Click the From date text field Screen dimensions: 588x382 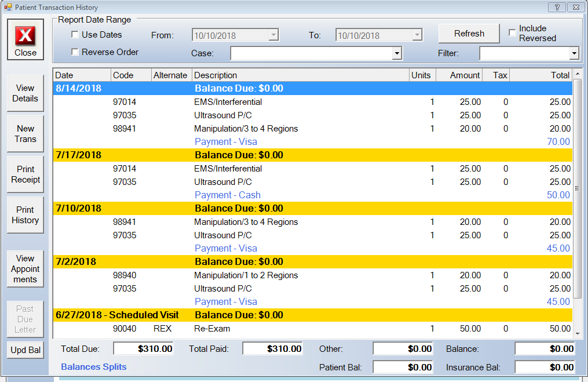[231, 35]
